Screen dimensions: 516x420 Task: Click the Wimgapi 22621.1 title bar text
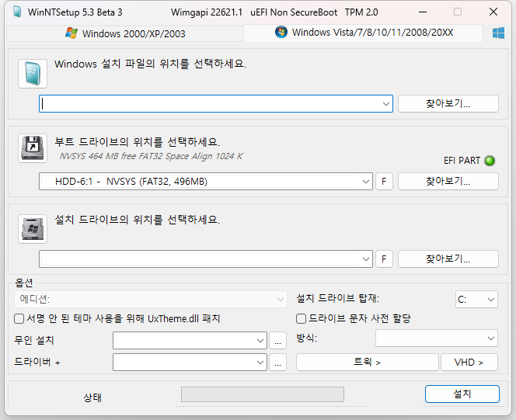[207, 12]
